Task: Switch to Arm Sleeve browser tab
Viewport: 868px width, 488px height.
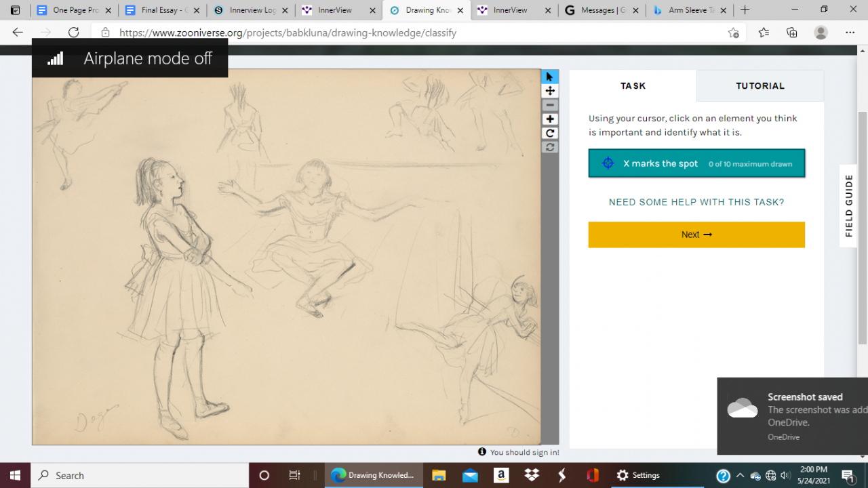Action: tap(690, 10)
